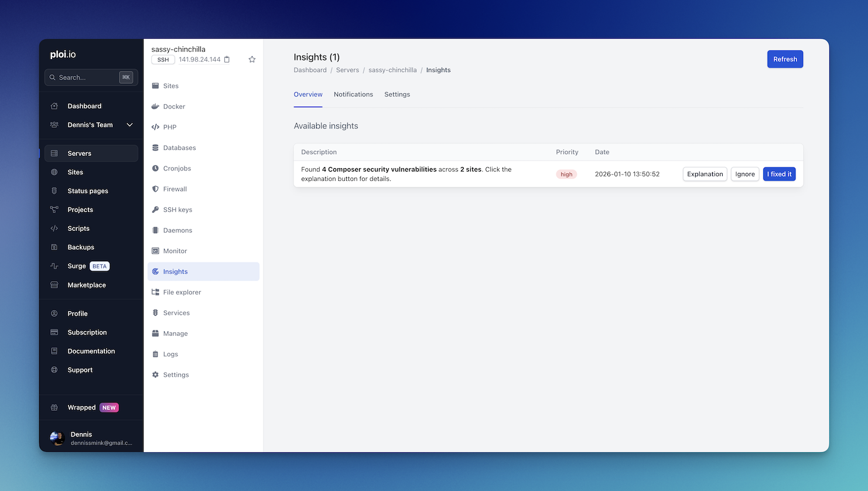Image resolution: width=868 pixels, height=491 pixels.
Task: Click the SSH keys key icon
Action: (155, 210)
